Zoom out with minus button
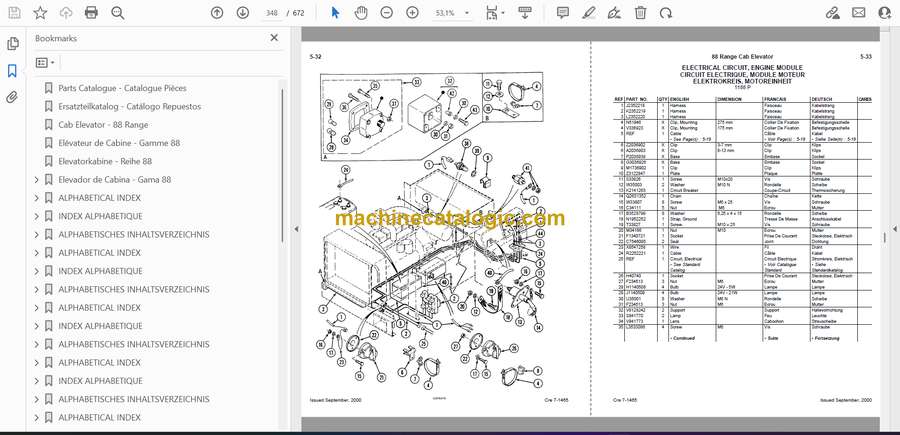The width and height of the screenshot is (900, 435). pyautogui.click(x=387, y=13)
